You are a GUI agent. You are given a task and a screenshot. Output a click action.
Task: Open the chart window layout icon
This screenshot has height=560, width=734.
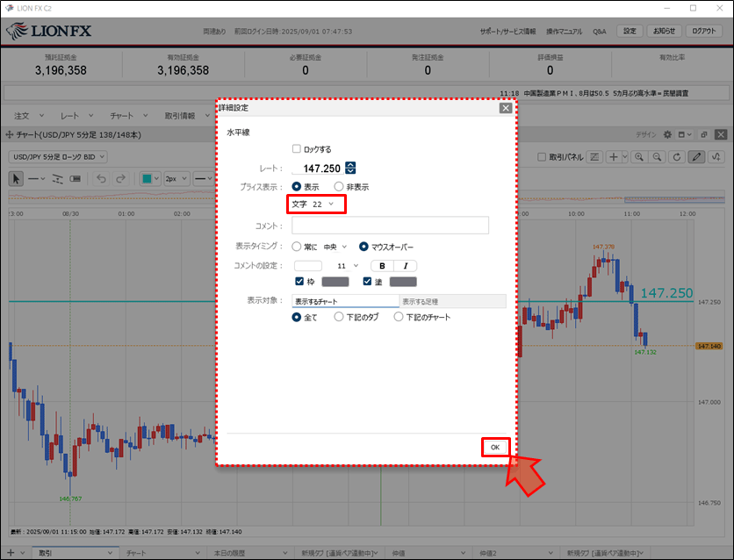(x=685, y=135)
